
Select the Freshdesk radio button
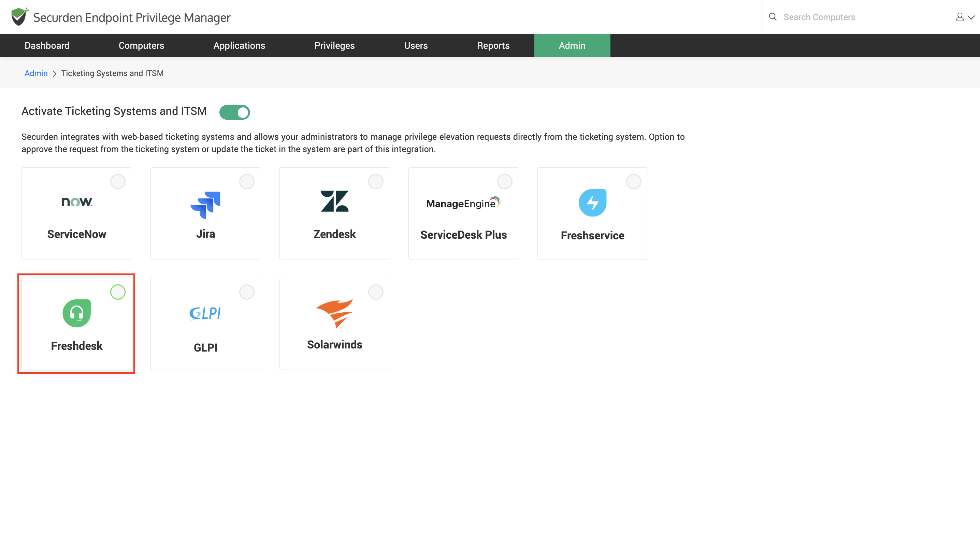click(x=118, y=292)
